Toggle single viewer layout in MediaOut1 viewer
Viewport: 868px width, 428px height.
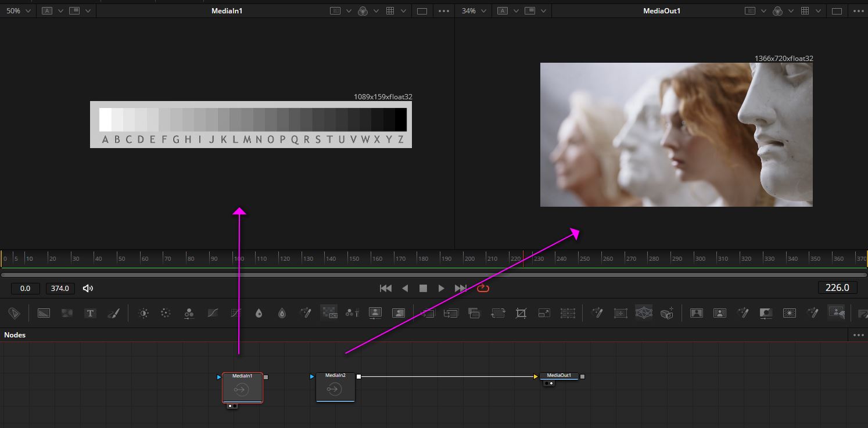tap(837, 11)
